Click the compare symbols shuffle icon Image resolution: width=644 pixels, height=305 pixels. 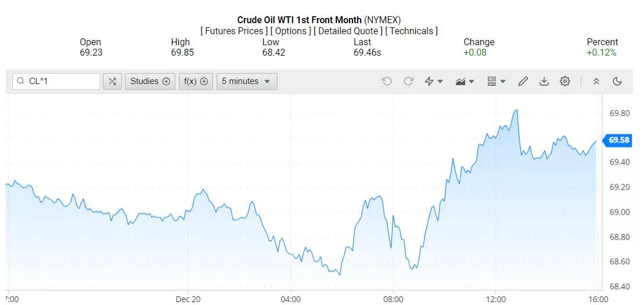[112, 81]
